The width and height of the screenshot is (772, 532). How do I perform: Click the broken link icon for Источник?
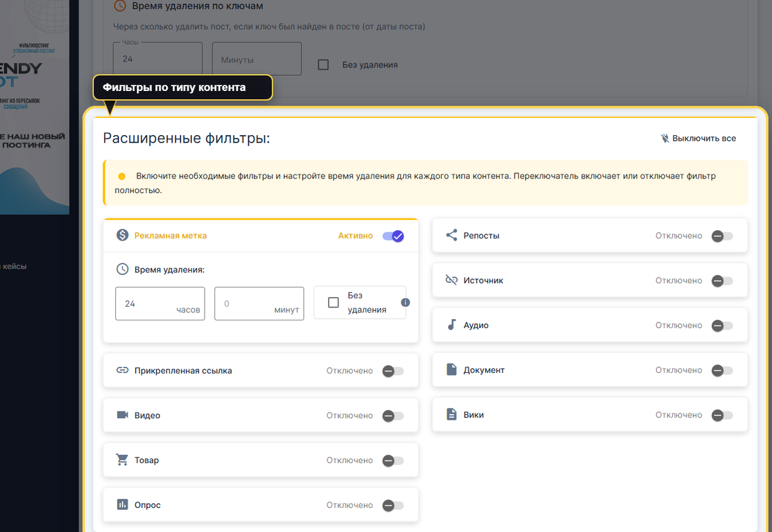(x=451, y=280)
